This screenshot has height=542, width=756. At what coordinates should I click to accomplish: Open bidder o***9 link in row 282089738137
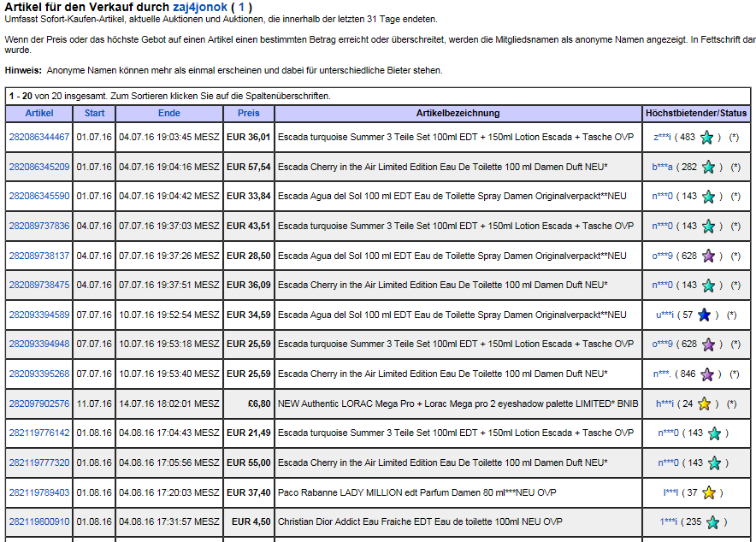(662, 256)
